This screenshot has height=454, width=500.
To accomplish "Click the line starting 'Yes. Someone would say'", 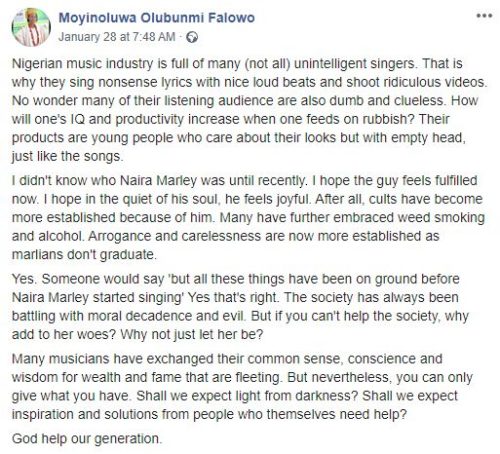I will [236, 279].
